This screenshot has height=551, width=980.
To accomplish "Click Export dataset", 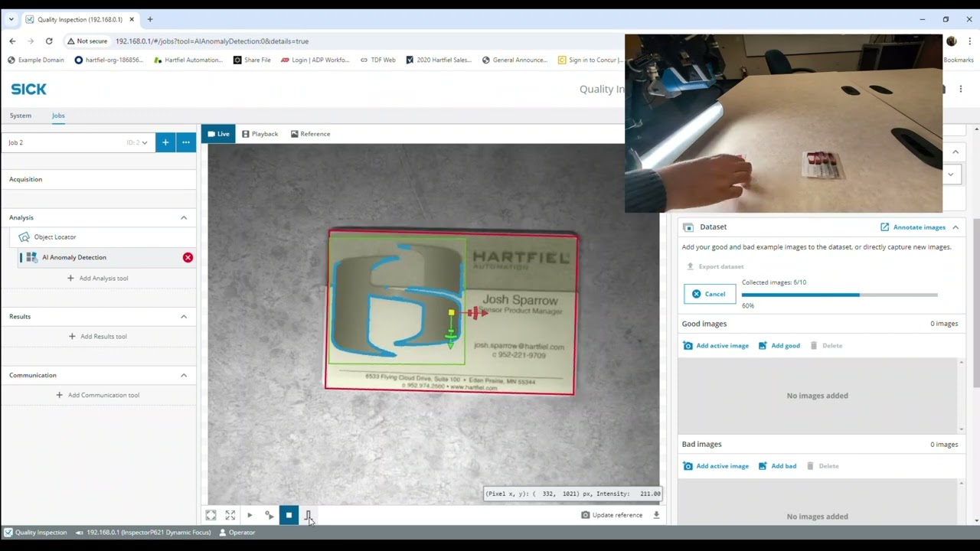I will pos(715,266).
